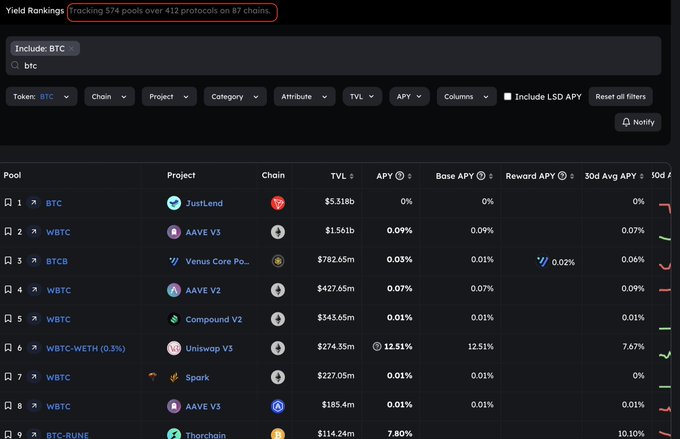
Task: Sort the table by 30d Avg APY
Action: (641, 176)
